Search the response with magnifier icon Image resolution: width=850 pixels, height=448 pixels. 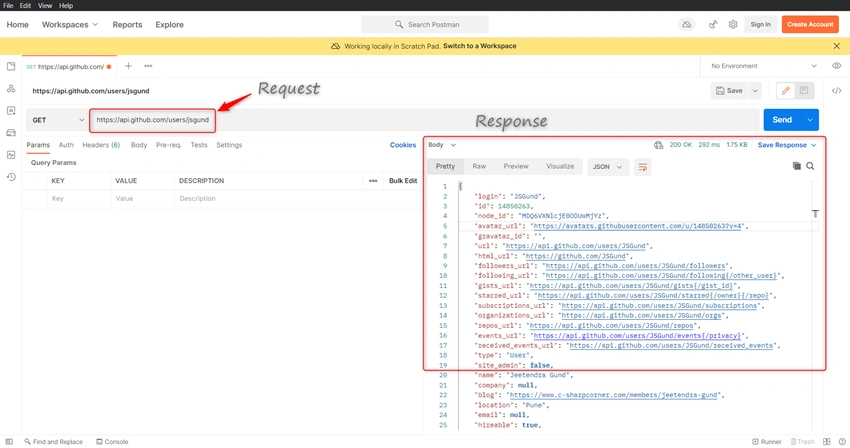pyautogui.click(x=810, y=166)
